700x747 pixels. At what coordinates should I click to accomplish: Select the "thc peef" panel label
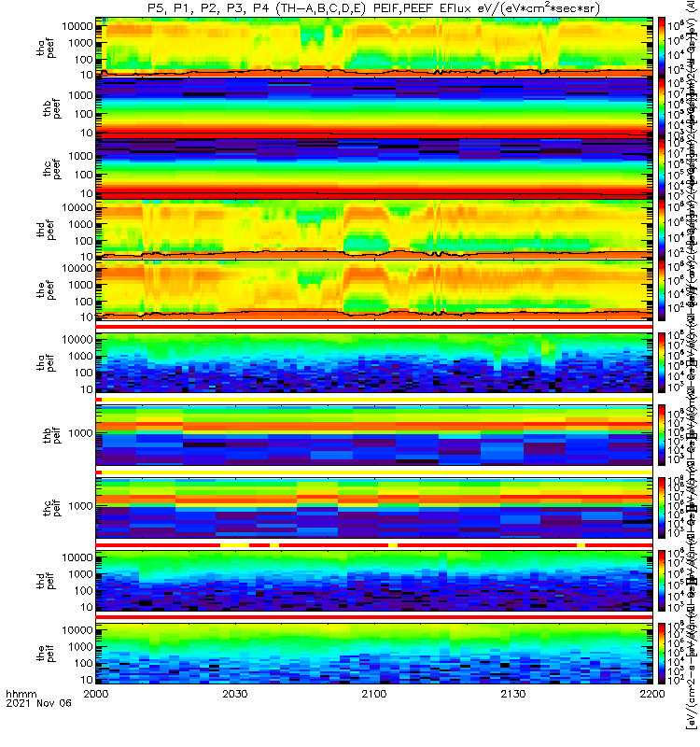click(52, 169)
